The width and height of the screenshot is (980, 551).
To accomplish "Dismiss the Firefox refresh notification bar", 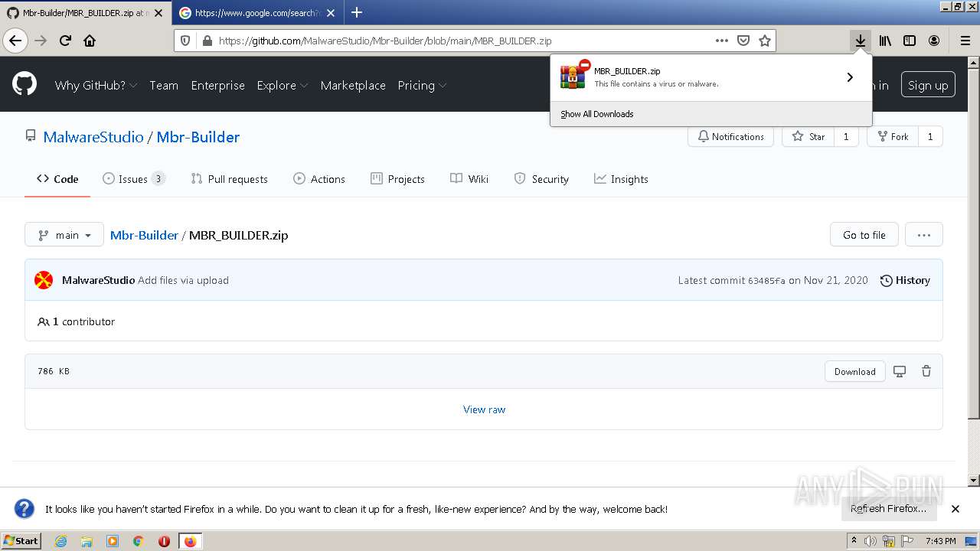I will [955, 509].
